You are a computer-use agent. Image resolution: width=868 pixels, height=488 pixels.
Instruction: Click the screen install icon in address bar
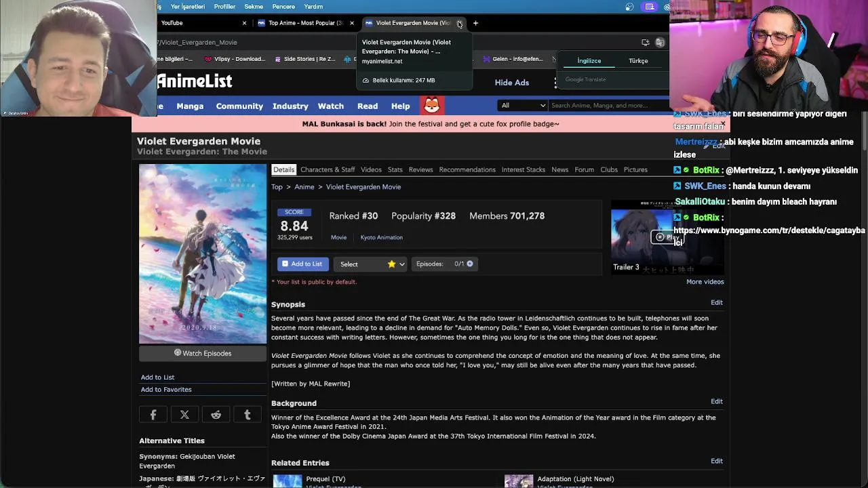click(x=645, y=42)
